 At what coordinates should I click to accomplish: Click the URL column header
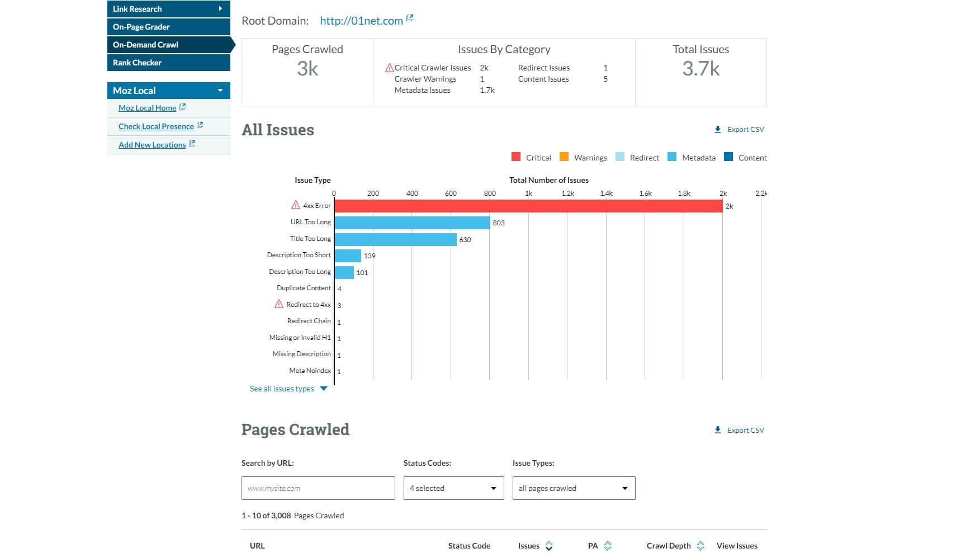point(257,546)
